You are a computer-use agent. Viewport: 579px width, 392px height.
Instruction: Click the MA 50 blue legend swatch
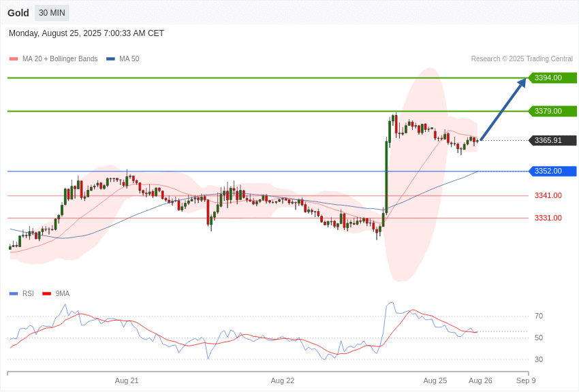(x=110, y=59)
